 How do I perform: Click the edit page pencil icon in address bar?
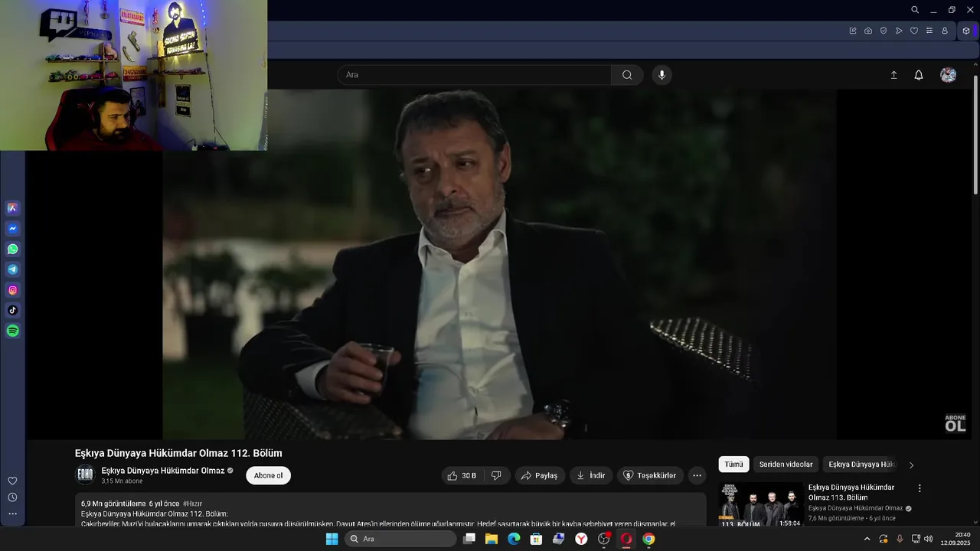[853, 31]
